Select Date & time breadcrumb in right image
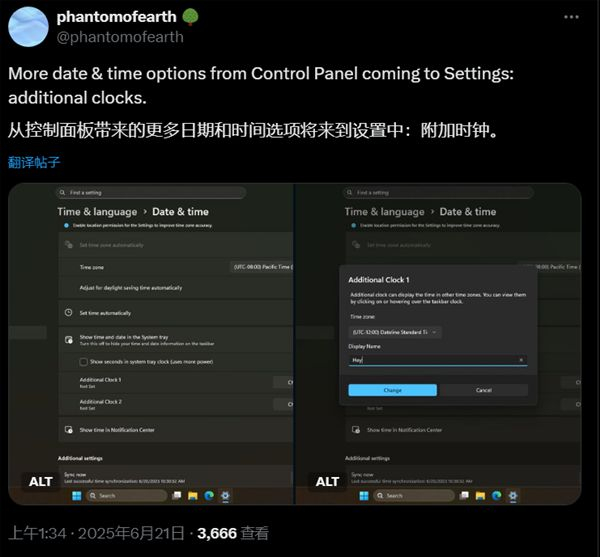The image size is (600, 557). 468,212
